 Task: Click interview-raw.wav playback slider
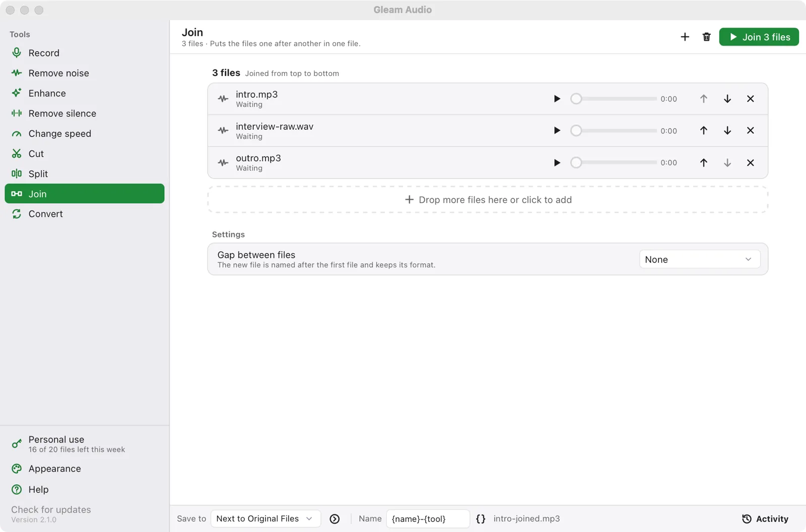(614, 130)
